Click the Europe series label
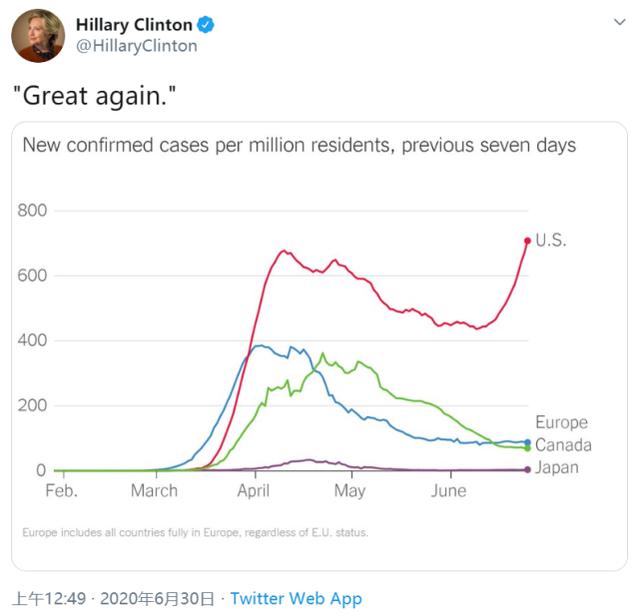 click(561, 423)
